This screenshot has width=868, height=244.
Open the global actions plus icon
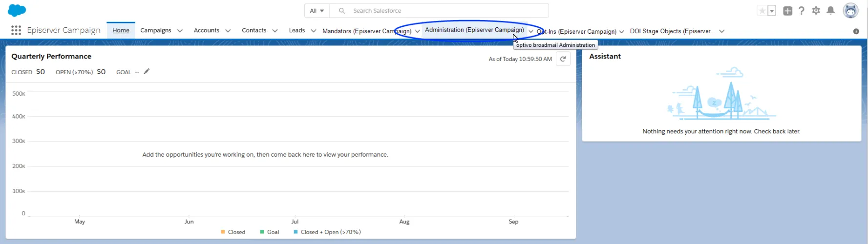click(x=787, y=11)
